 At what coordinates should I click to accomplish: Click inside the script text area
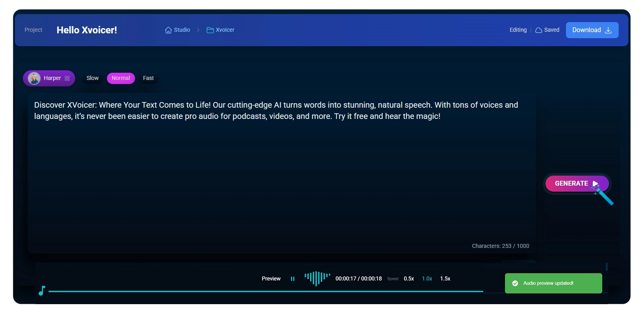coord(281,173)
